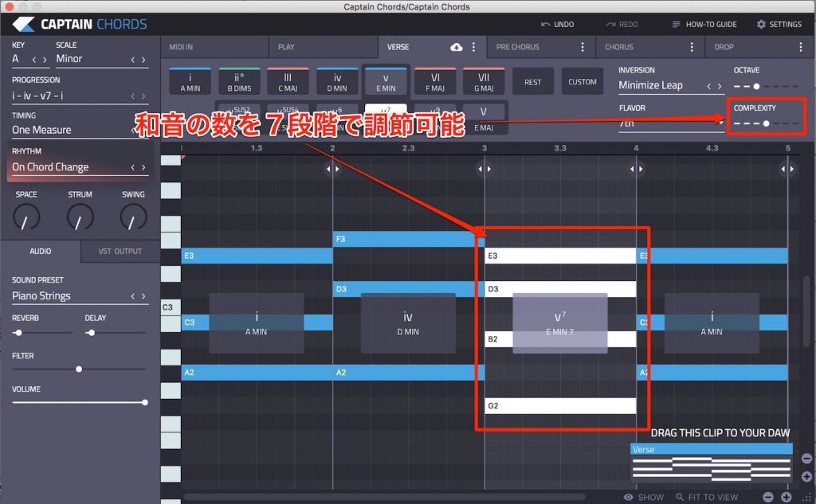The height and width of the screenshot is (504, 816).
Task: Click a dot on the COMPLEXITY slider
Action: pyautogui.click(x=767, y=122)
